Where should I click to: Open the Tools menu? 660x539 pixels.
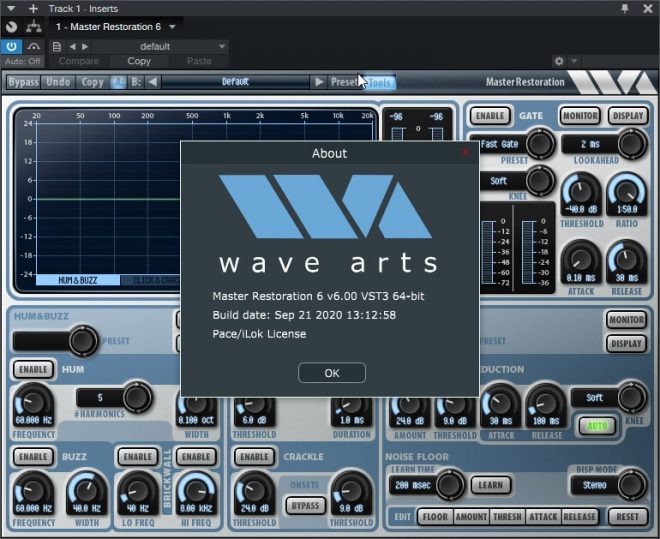click(x=380, y=82)
